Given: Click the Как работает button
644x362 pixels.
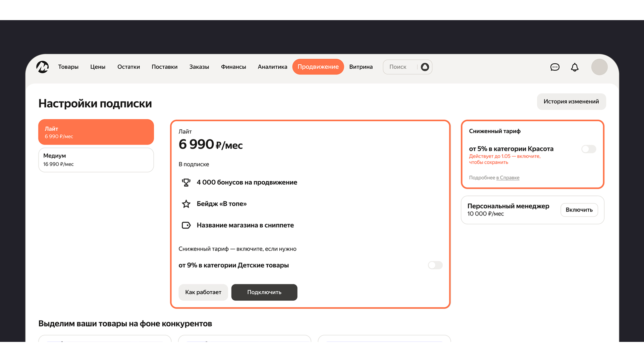Looking at the screenshot, I should pos(203,292).
